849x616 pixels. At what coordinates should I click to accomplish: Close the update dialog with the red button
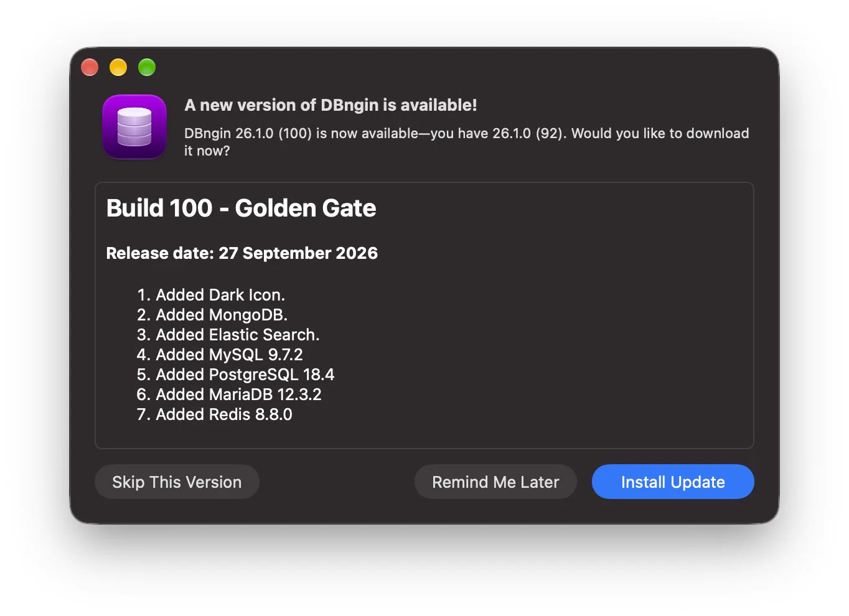pyautogui.click(x=90, y=67)
